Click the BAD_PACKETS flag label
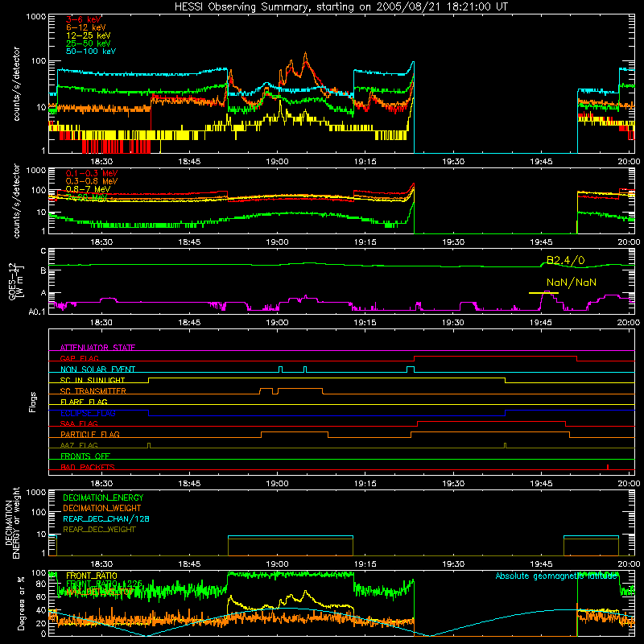The height and width of the screenshot is (644, 644). (88, 467)
